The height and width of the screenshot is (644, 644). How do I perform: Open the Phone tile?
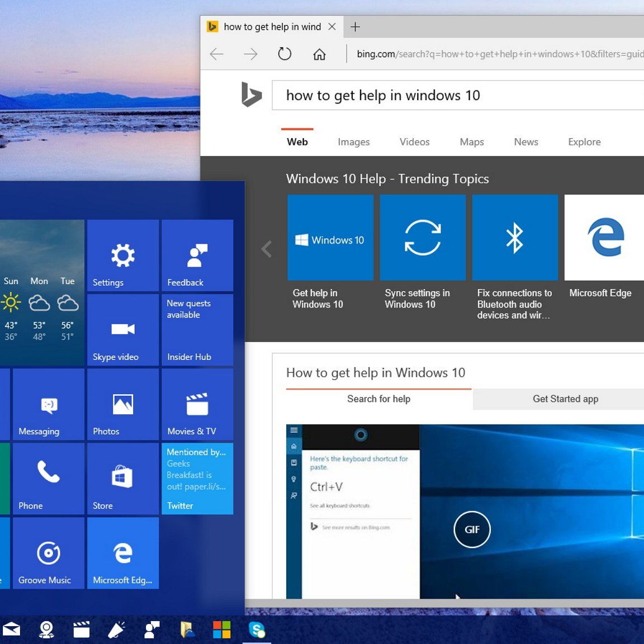pos(49,479)
